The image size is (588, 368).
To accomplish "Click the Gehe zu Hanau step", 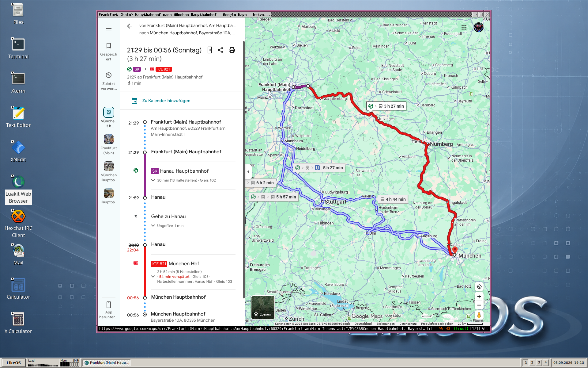I will (x=168, y=217).
